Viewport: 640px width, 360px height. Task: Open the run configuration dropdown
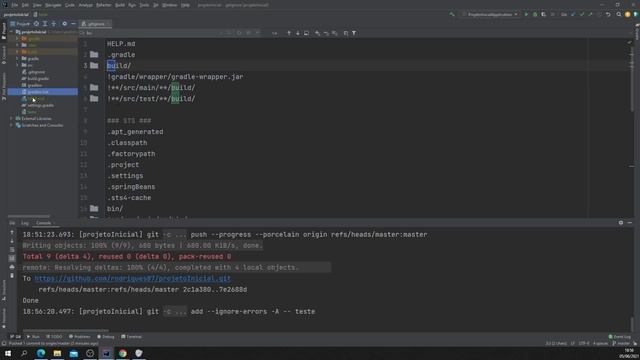click(490, 14)
